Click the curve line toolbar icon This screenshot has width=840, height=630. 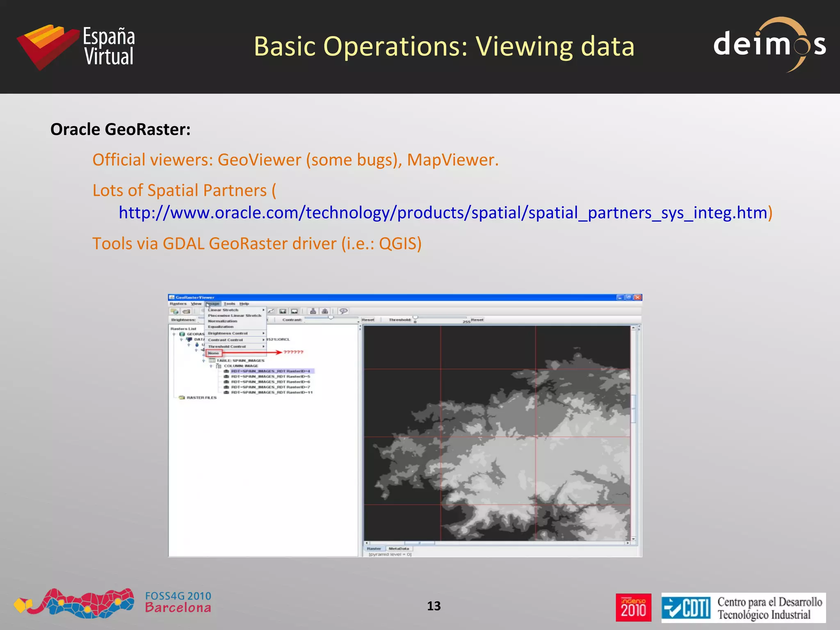click(271, 311)
